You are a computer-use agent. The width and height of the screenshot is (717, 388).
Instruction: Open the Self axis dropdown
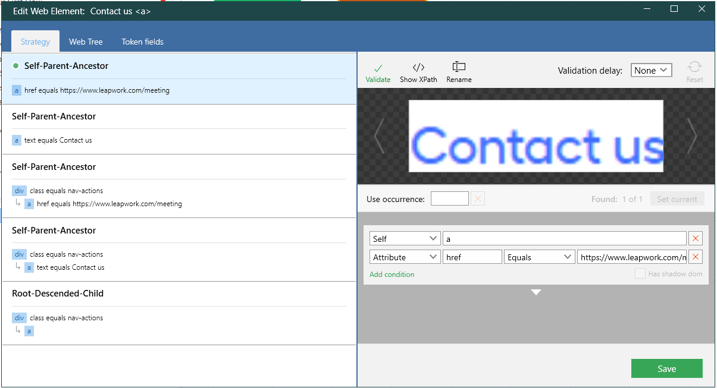tap(405, 239)
